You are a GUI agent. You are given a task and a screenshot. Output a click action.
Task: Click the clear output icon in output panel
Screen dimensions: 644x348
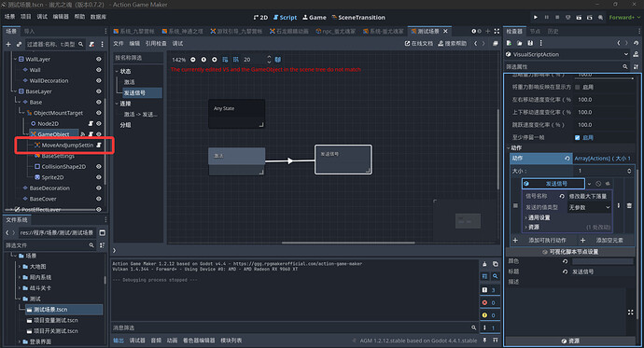pos(484,264)
